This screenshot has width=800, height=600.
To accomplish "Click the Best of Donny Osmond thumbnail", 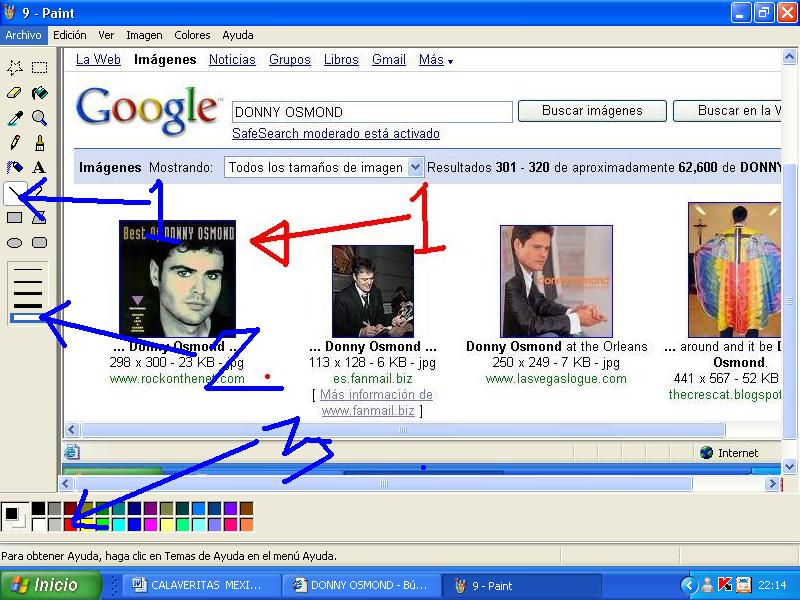I will click(x=177, y=279).
